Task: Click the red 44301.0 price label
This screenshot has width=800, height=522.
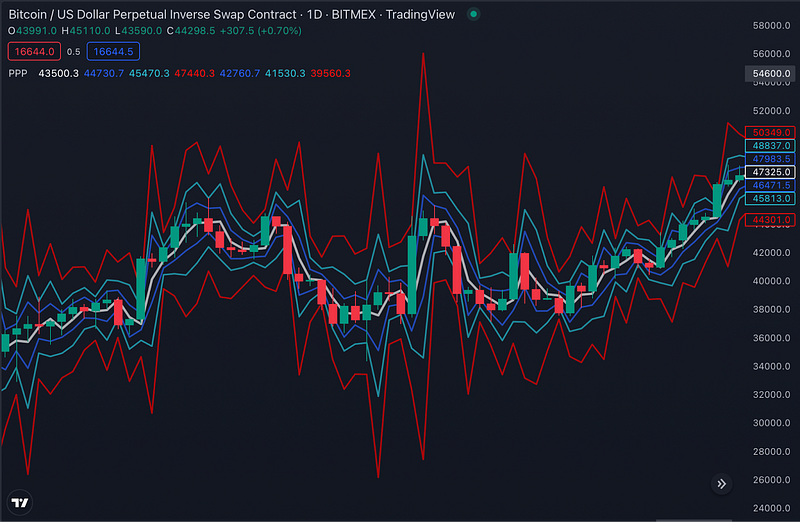Action: coord(770,220)
